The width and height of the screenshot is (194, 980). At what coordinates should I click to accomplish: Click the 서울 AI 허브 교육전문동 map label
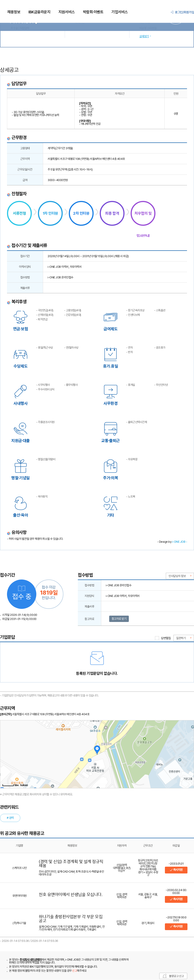(95, 769)
